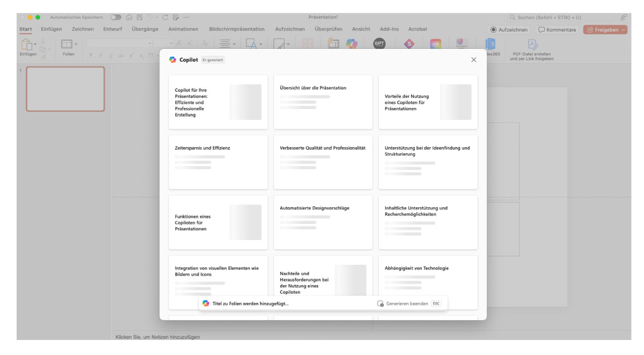Close the Copilot dialog with X
This screenshot has width=644, height=355.
(x=473, y=60)
